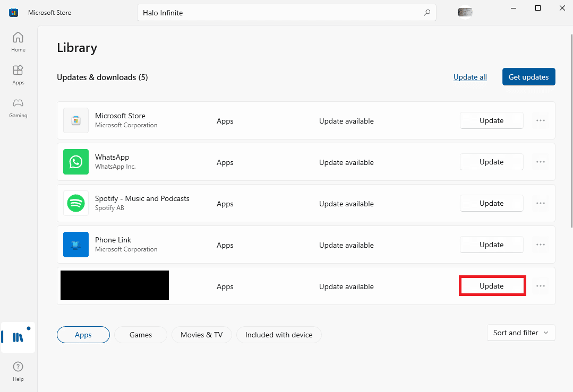Click the Phone Link app icon

click(76, 245)
